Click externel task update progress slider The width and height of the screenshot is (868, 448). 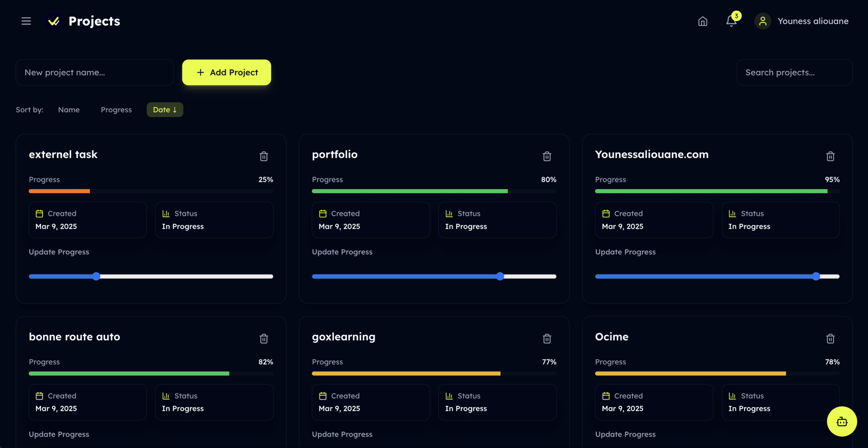tap(151, 276)
